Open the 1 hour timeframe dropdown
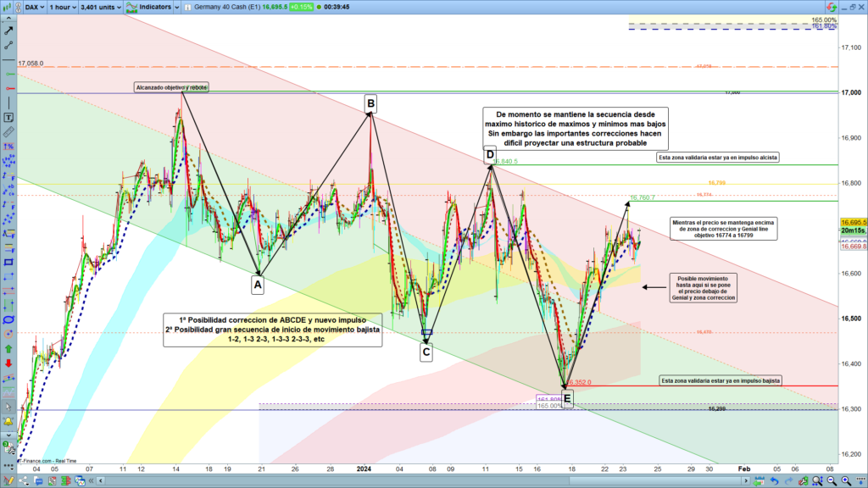The image size is (868, 488). pos(62,6)
